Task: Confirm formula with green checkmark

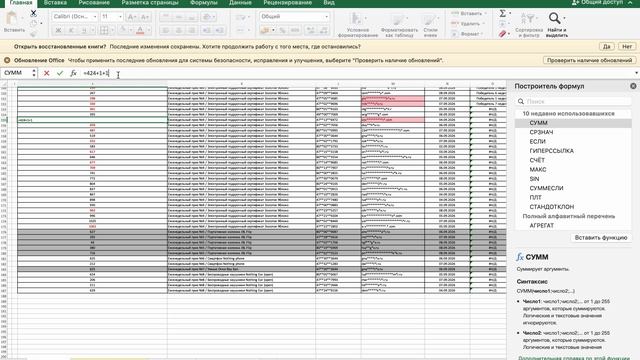Action: pyautogui.click(x=60, y=73)
